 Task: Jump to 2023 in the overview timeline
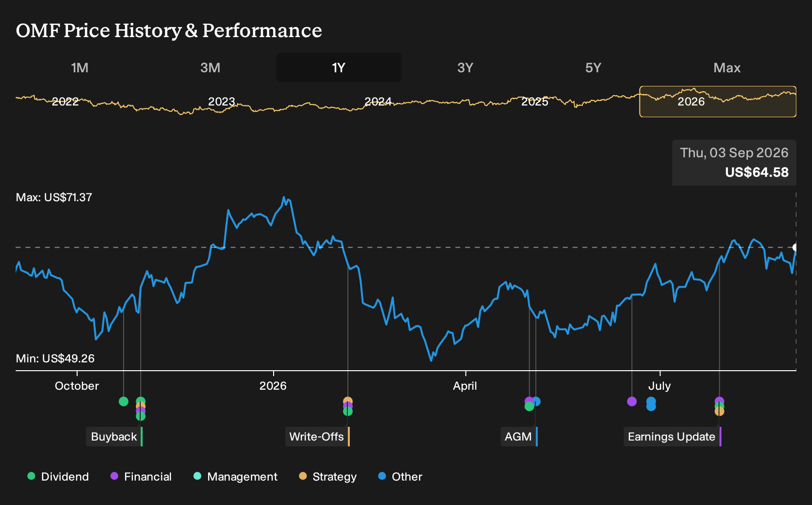click(x=221, y=102)
